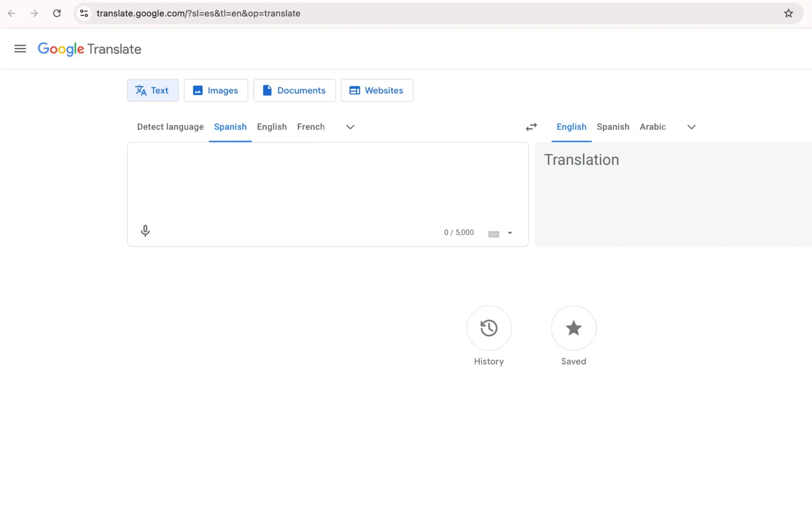Image resolution: width=812 pixels, height=518 pixels.
Task: Open input tools dropdown arrow
Action: 510,233
